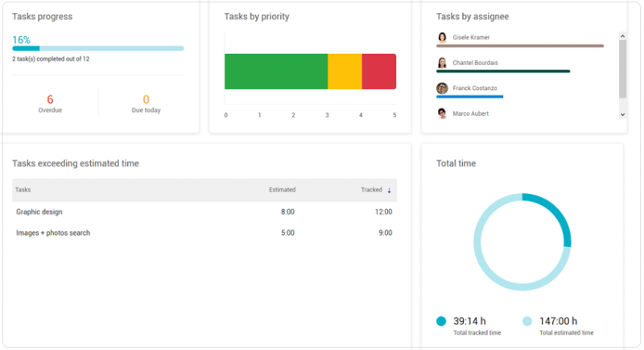The image size is (644, 350).
Task: Sort table by the Tasks column header
Action: pyautogui.click(x=23, y=190)
